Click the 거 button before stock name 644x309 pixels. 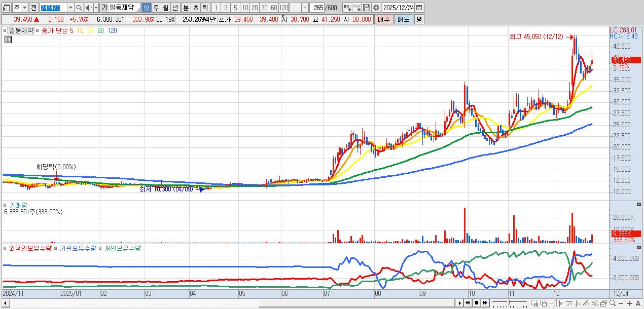point(104,8)
